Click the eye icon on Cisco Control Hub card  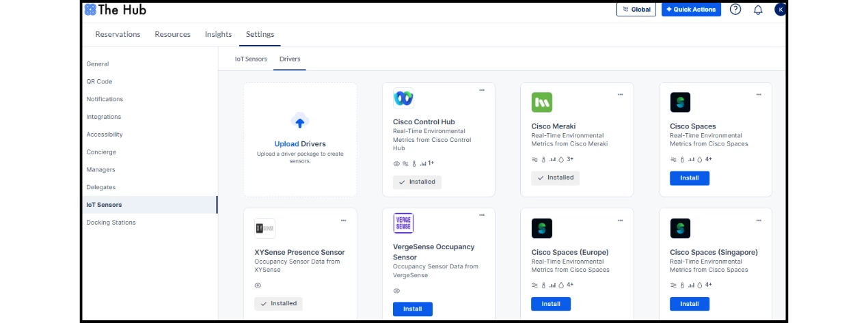point(396,164)
